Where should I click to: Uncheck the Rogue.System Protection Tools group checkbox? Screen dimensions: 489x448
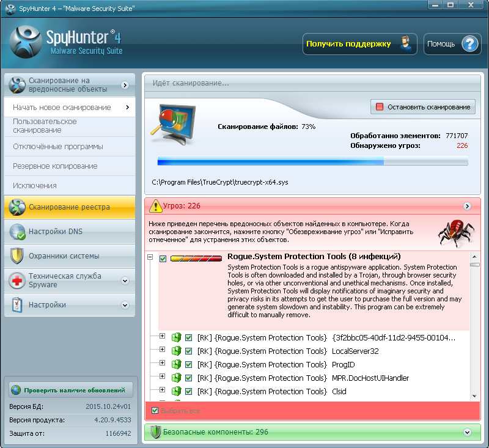[x=163, y=259]
